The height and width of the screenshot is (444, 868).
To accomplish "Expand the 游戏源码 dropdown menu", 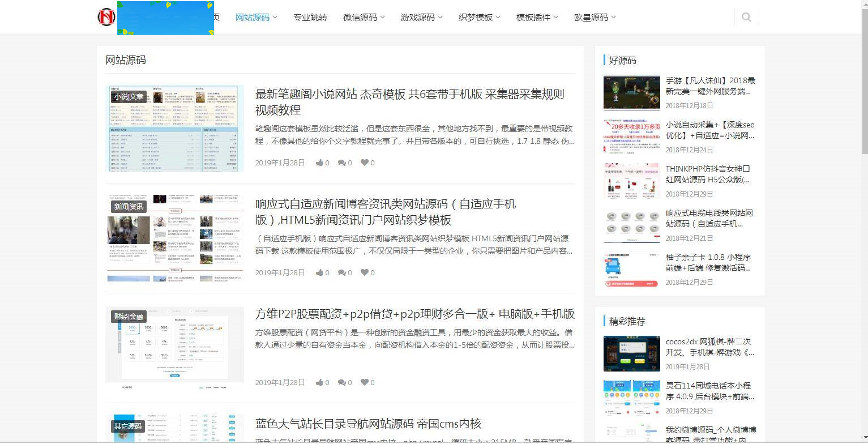I will click(421, 17).
